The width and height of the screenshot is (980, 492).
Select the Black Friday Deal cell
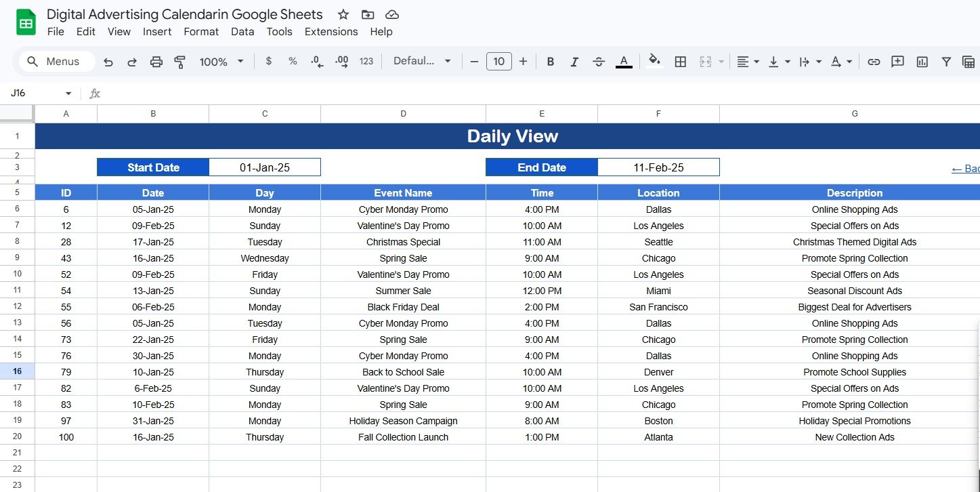coord(403,307)
